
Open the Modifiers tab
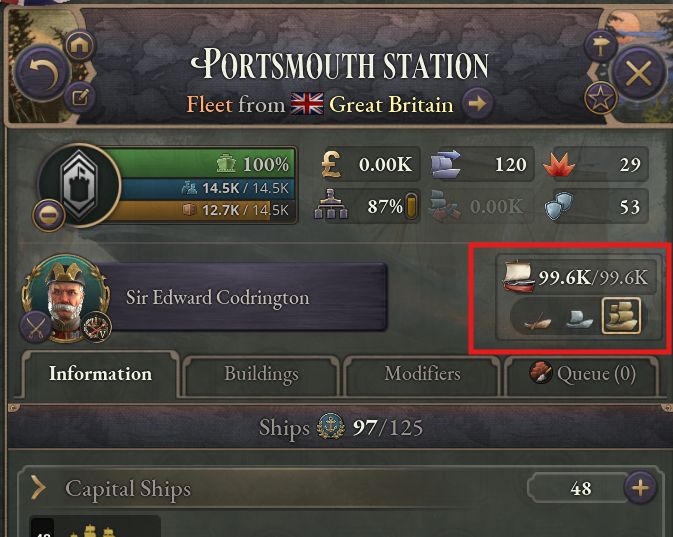[x=422, y=374]
